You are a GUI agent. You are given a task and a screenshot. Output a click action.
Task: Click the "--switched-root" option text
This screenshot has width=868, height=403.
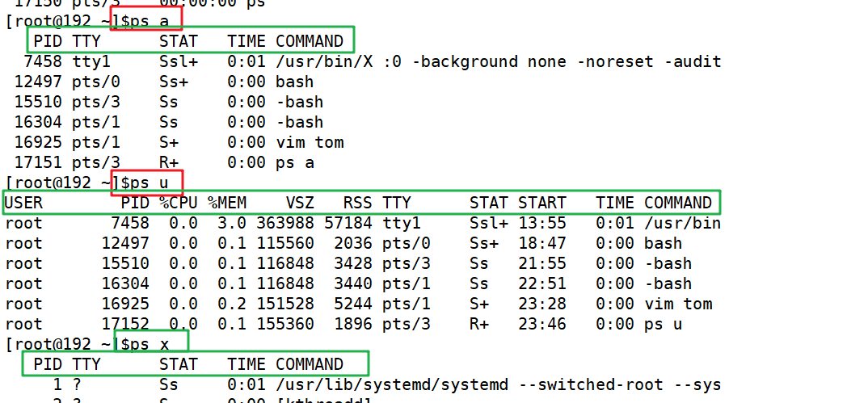pos(591,384)
